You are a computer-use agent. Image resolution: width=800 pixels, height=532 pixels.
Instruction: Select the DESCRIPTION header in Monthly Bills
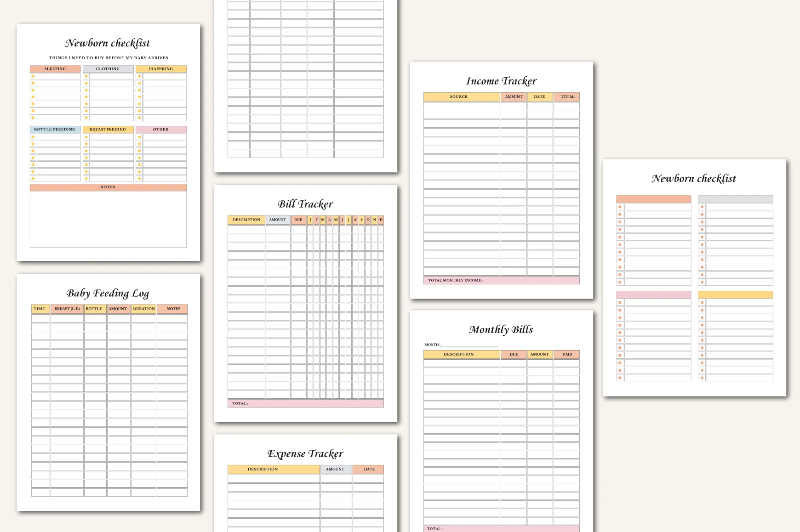pos(462,354)
